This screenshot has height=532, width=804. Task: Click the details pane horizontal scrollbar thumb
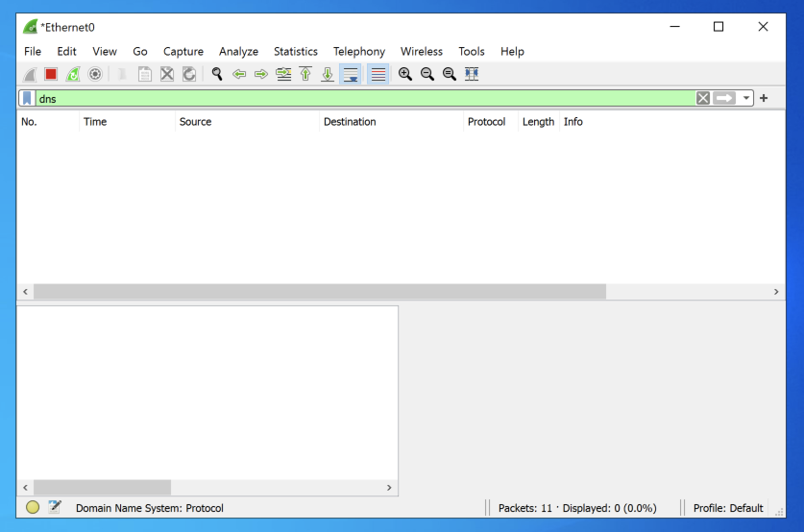pos(103,488)
